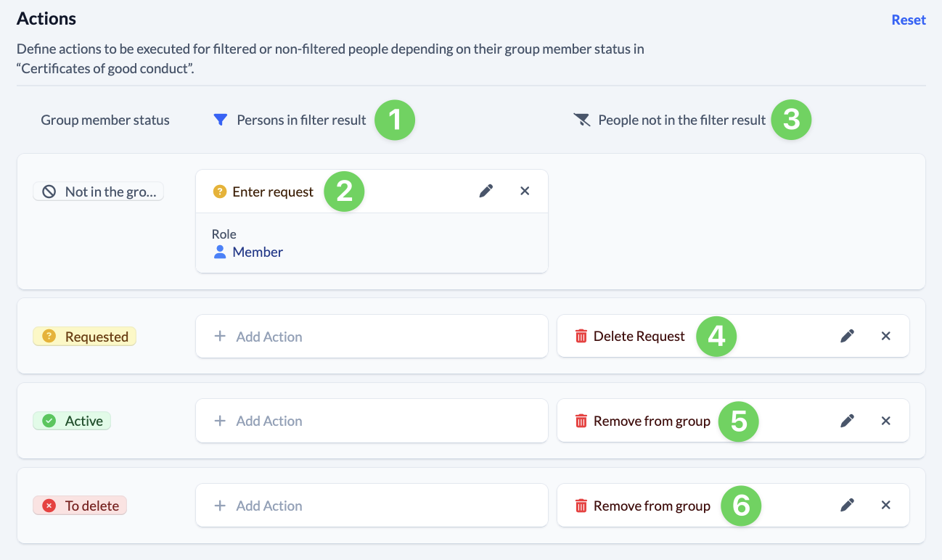Edit the Active row's Remove from group action
942x560 pixels.
point(847,421)
